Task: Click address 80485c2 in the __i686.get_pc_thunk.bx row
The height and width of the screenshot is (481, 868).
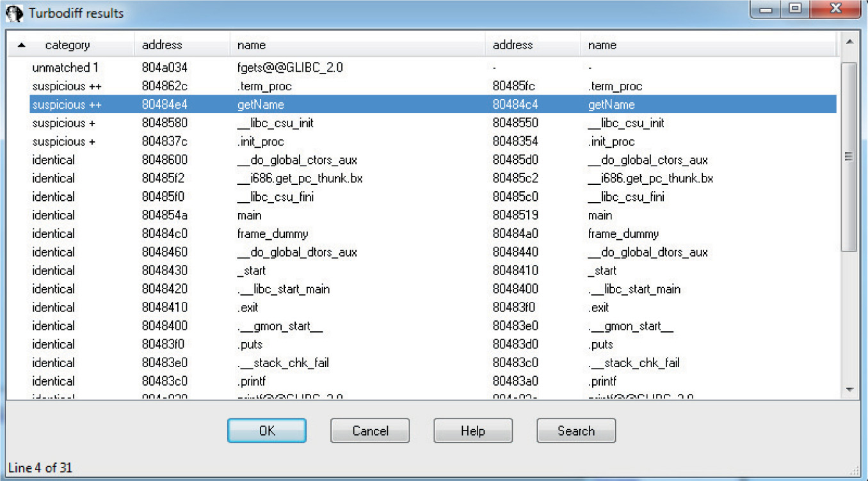Action: pos(515,178)
